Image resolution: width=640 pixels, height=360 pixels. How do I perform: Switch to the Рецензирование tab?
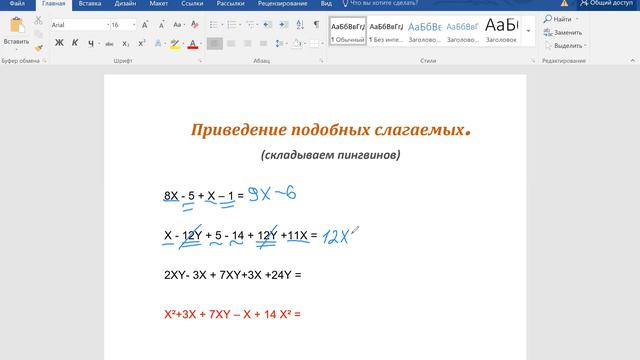[x=282, y=3]
